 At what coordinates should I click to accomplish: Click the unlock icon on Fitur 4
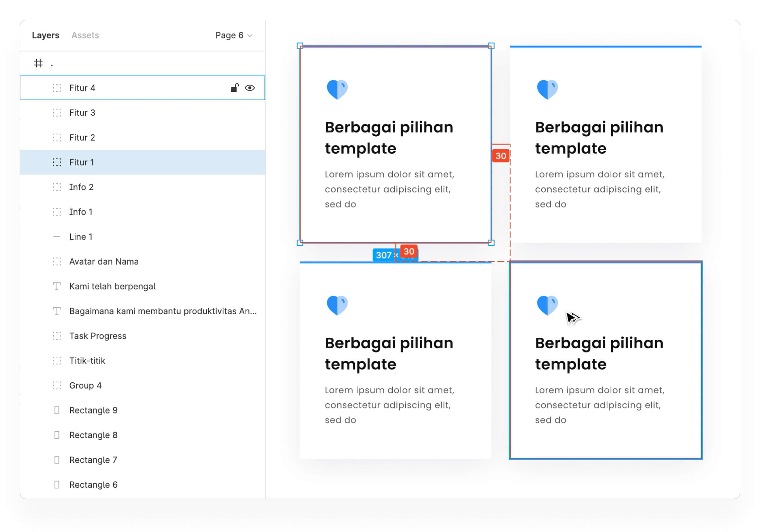click(x=235, y=88)
